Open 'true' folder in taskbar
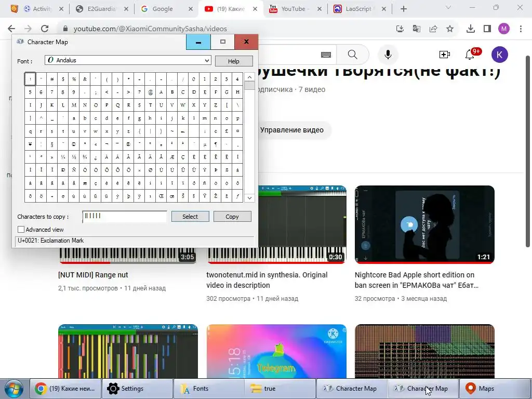The width and height of the screenshot is (532, 399). coord(280,389)
